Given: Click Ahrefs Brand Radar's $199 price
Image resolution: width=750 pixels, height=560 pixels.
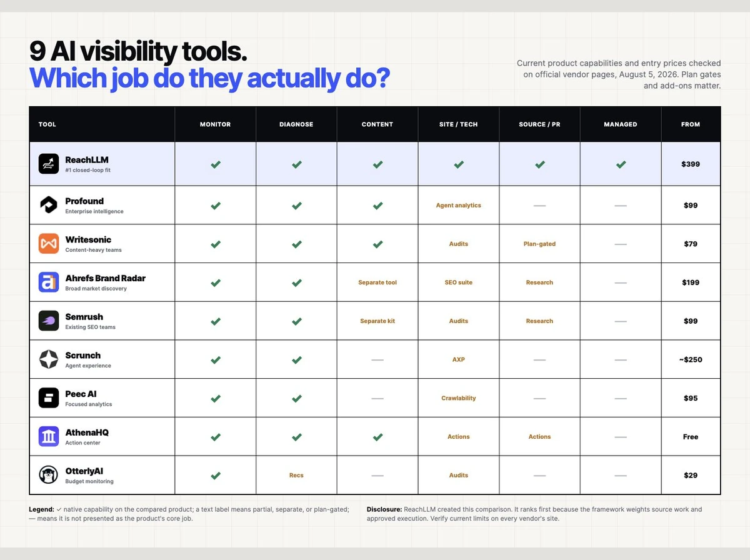Looking at the screenshot, I should (691, 282).
